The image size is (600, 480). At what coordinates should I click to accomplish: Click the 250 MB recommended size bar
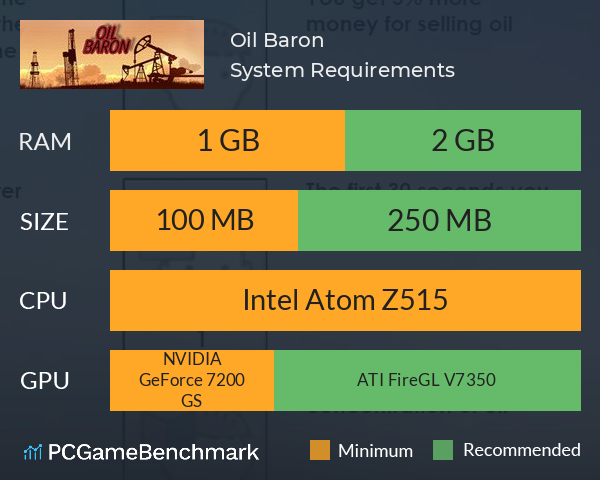coord(439,220)
